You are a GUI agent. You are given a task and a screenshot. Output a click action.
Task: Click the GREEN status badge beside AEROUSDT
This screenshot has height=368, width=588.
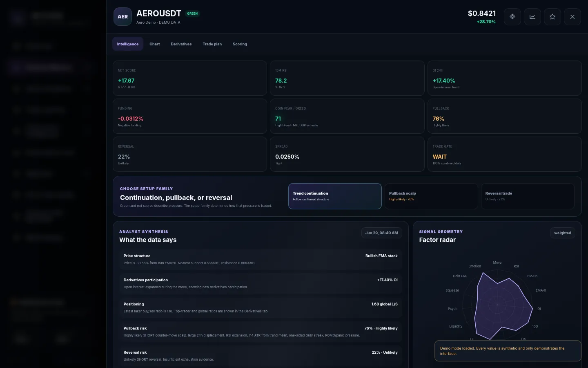(192, 13)
